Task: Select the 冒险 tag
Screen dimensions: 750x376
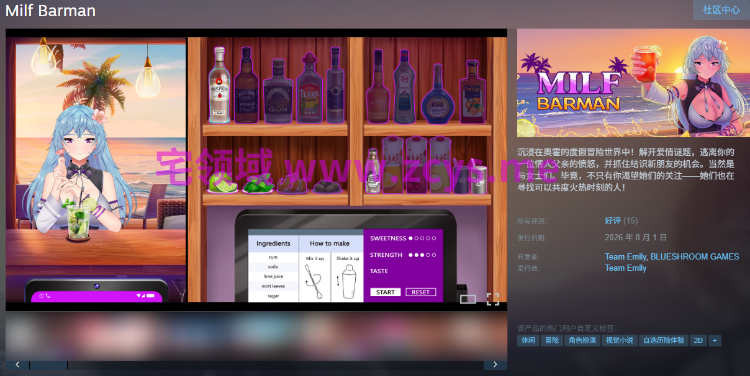Action: [x=552, y=341]
